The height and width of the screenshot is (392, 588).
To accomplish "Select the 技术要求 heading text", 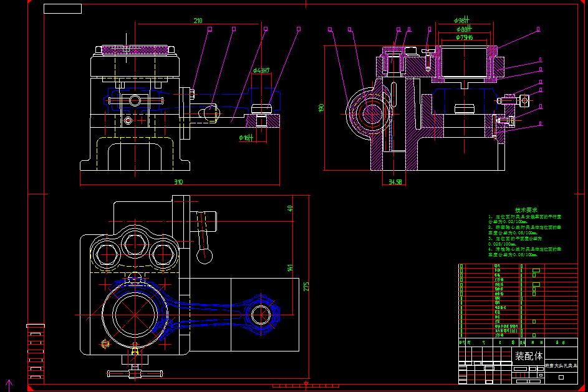I will [x=526, y=210].
